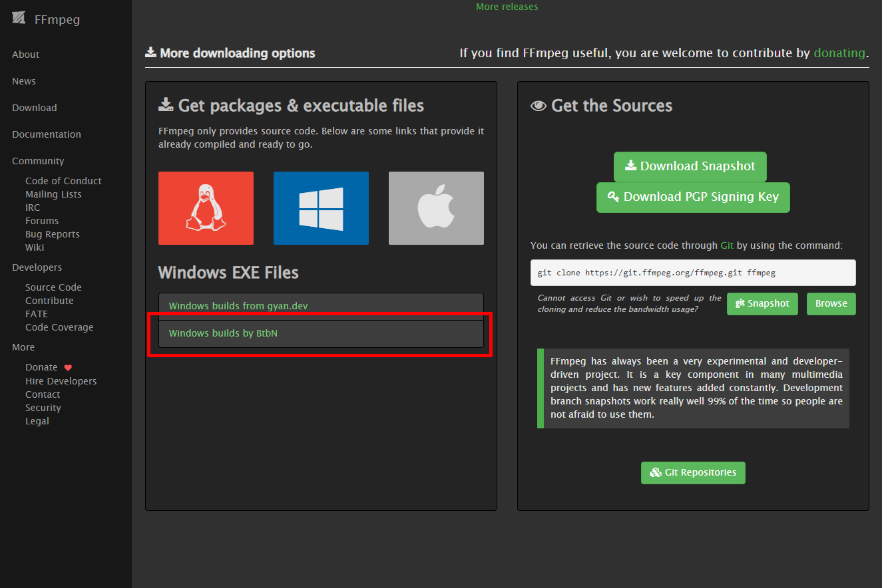Click Download PGP Signing Key button

[693, 197]
